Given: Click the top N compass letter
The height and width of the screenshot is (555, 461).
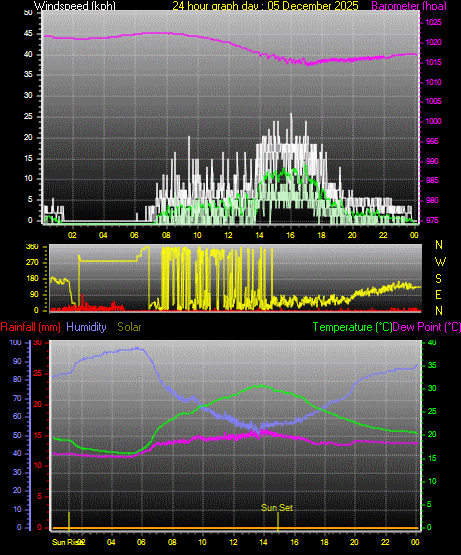Looking at the screenshot, I should (x=439, y=245).
